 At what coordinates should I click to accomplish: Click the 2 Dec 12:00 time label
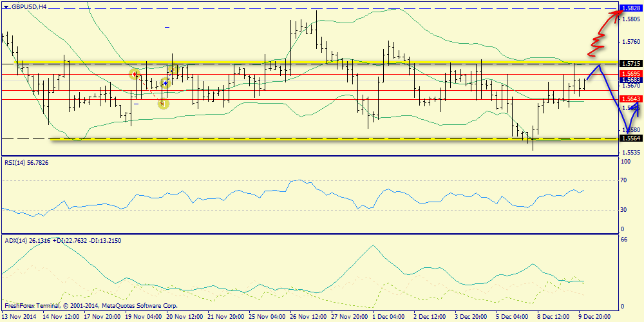(x=430, y=317)
